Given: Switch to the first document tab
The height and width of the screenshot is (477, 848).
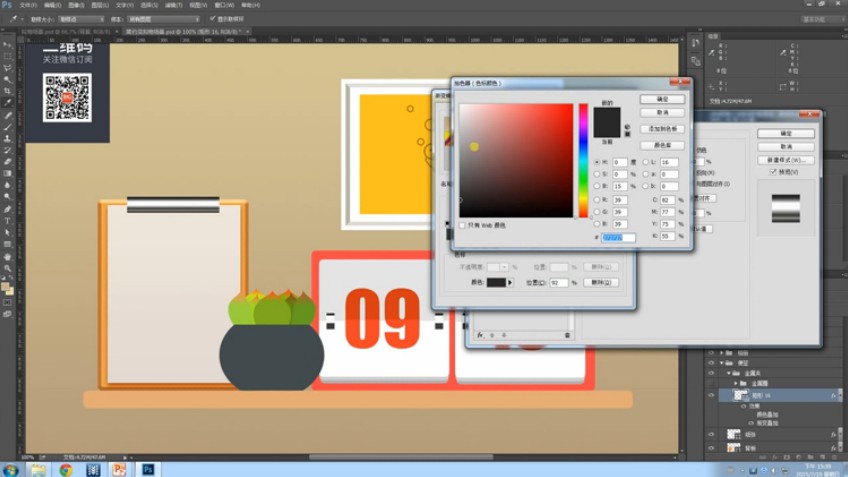Looking at the screenshot, I should pyautogui.click(x=65, y=32).
